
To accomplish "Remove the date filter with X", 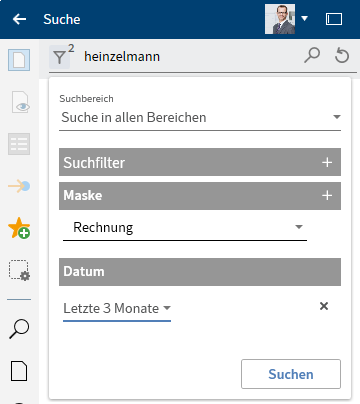I will tap(324, 306).
